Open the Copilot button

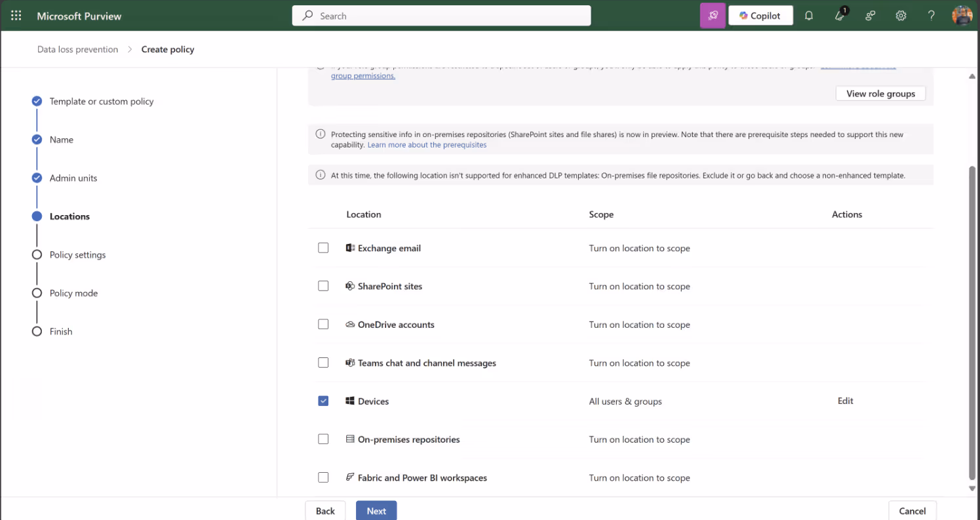point(760,16)
